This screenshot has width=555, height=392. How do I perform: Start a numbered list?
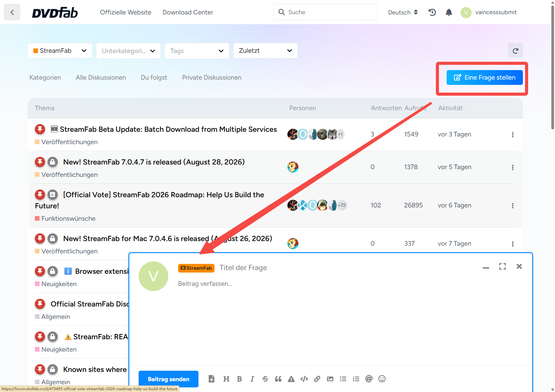pyautogui.click(x=356, y=379)
